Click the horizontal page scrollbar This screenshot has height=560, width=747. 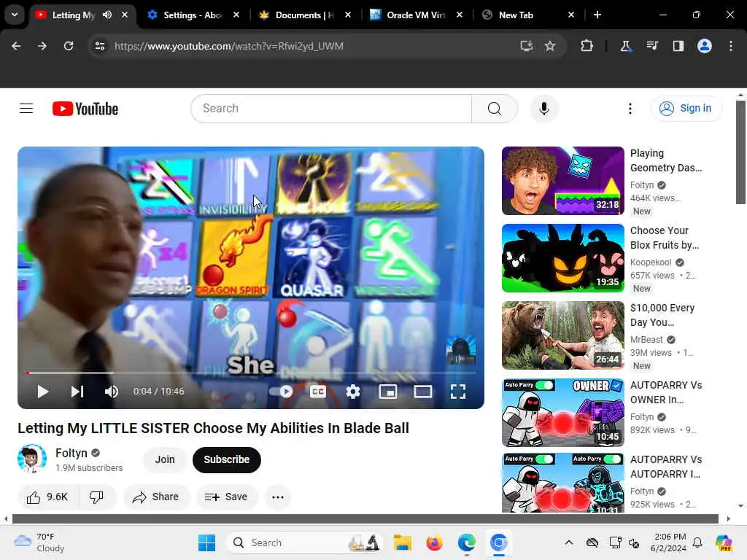tap(365, 518)
